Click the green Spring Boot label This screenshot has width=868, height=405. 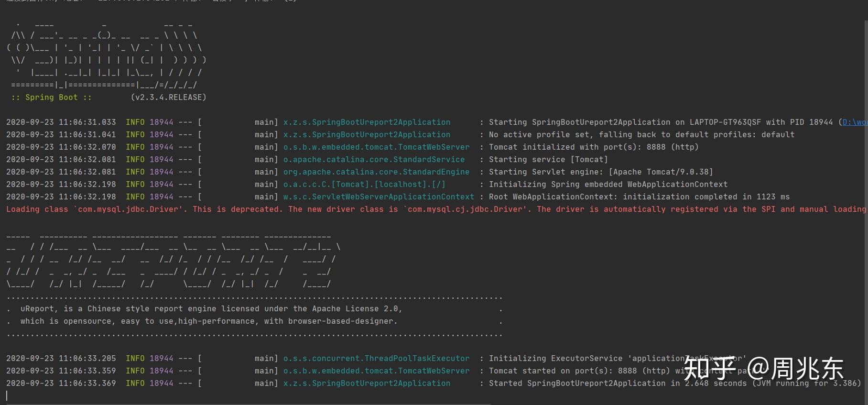51,98
